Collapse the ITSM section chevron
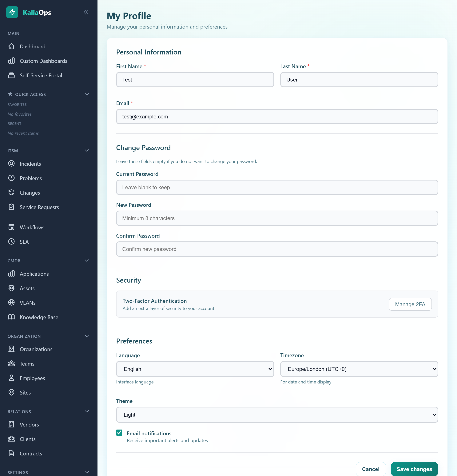 click(x=87, y=151)
